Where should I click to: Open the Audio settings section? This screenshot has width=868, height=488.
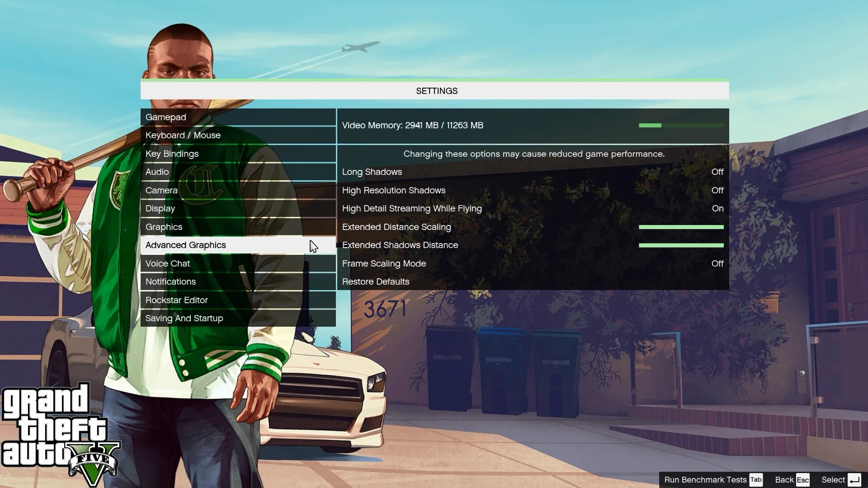pos(157,172)
